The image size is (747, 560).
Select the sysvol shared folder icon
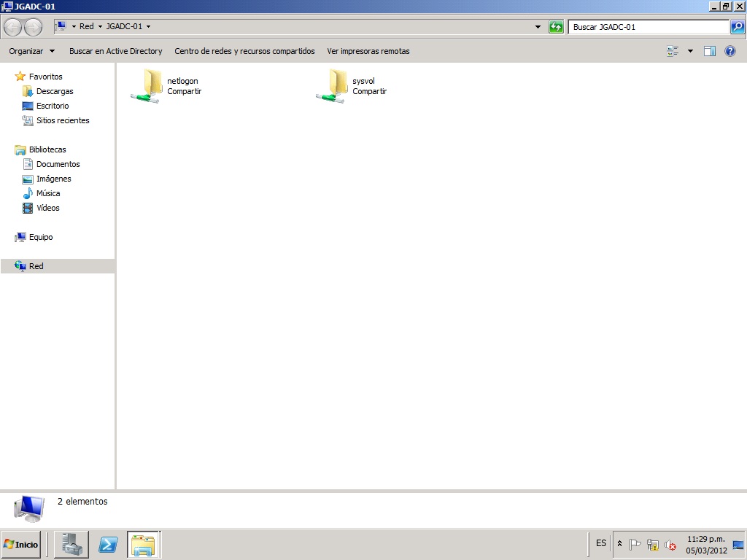[332, 86]
